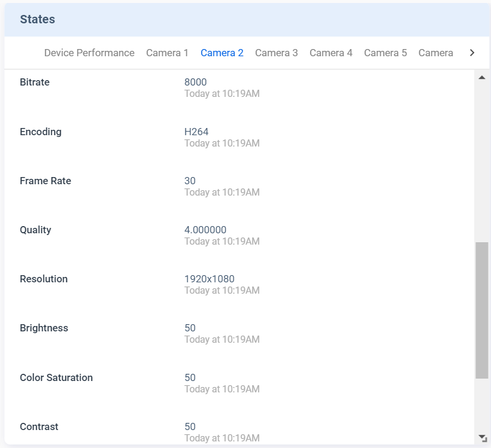Click the Bitrate value 8000
The height and width of the screenshot is (448, 491).
[x=196, y=82]
